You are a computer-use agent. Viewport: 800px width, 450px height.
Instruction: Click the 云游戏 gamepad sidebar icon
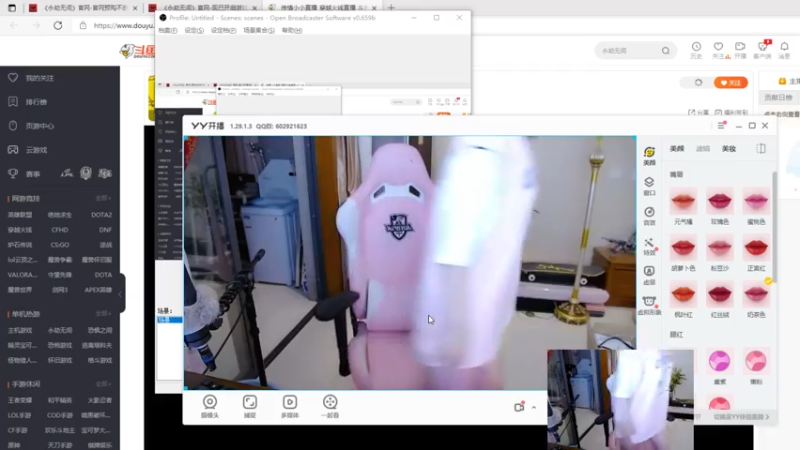(13, 149)
